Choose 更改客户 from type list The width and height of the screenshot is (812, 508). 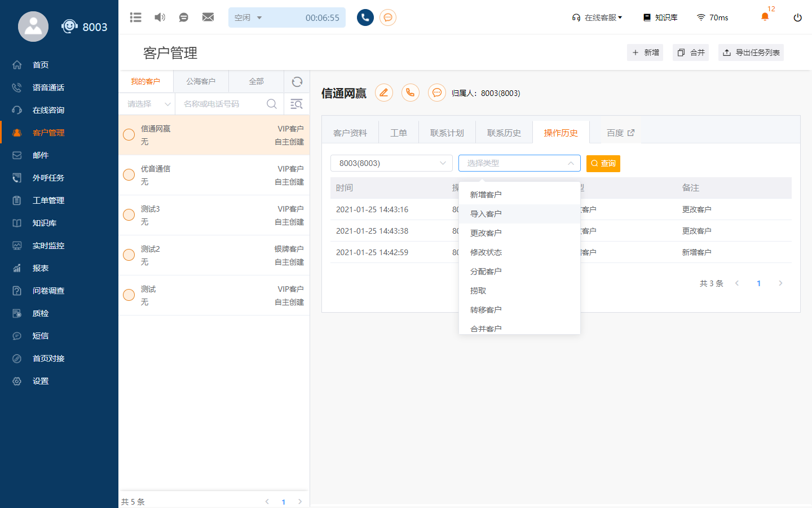pos(519,233)
